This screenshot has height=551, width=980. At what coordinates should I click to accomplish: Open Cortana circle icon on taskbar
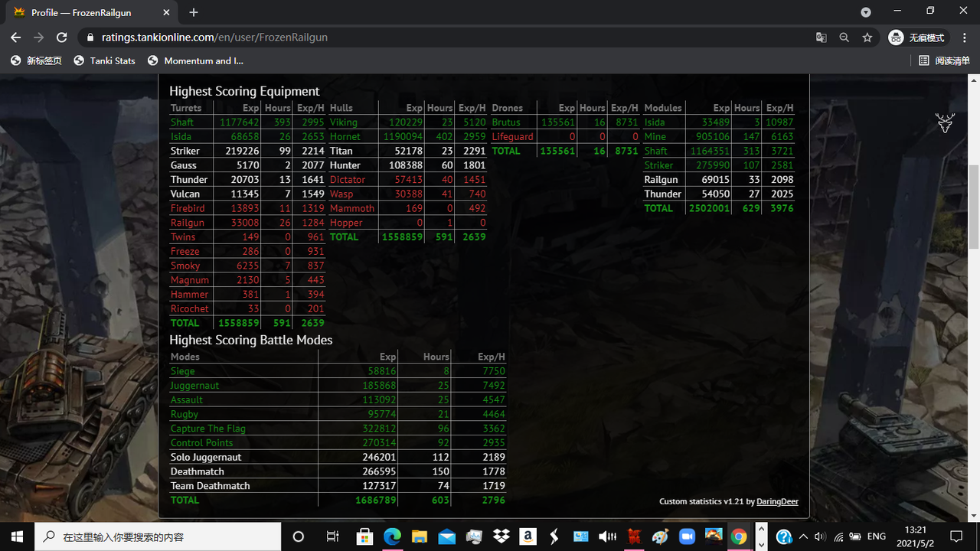point(299,536)
